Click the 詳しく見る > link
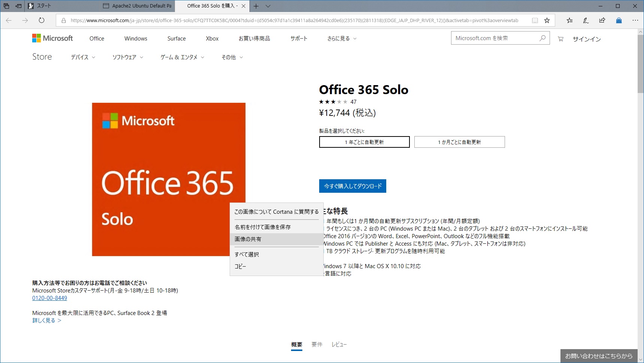This screenshot has height=363, width=644. click(x=47, y=321)
